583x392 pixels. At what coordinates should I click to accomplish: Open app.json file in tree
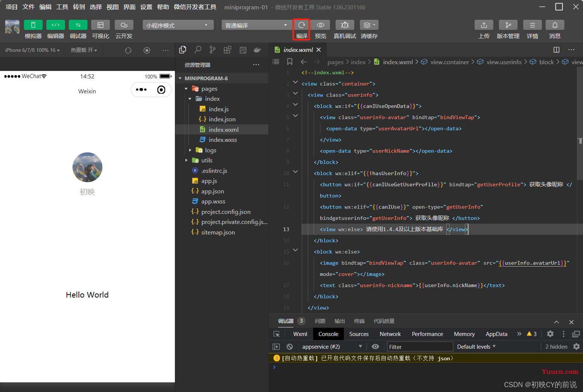coord(213,191)
